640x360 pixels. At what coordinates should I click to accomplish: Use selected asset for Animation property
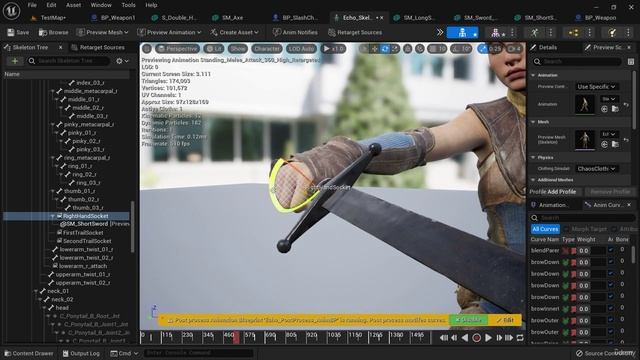point(604,109)
